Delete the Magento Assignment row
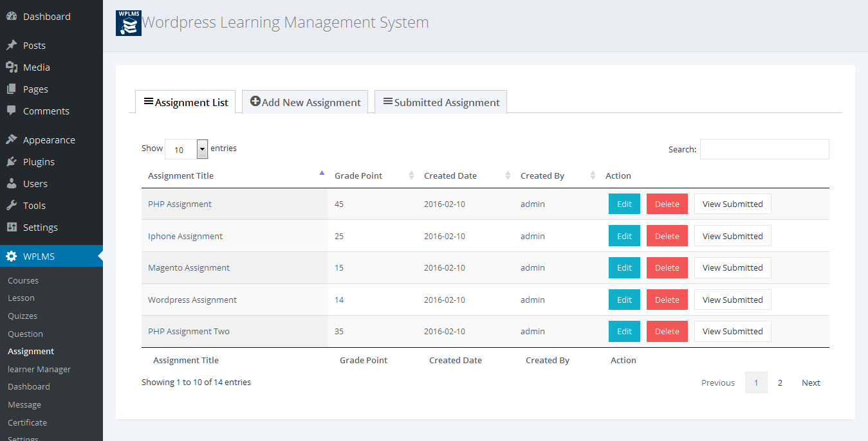This screenshot has height=441, width=868. click(667, 267)
